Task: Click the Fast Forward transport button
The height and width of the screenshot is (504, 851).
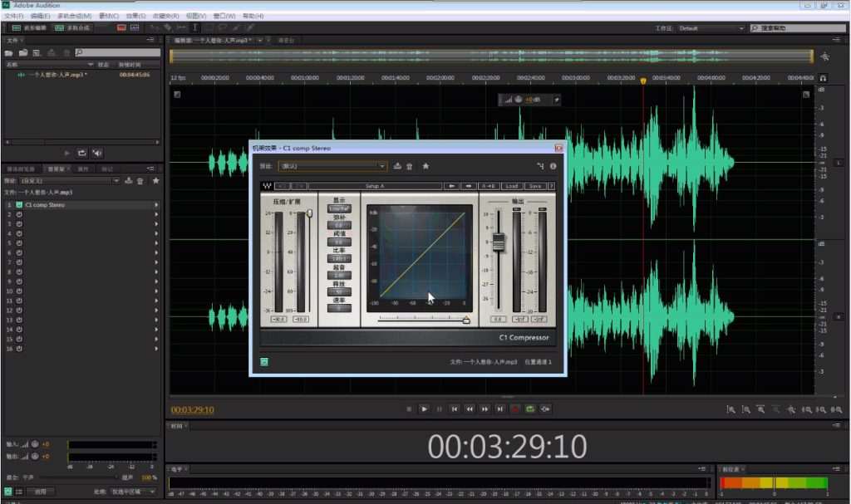Action: point(485,409)
